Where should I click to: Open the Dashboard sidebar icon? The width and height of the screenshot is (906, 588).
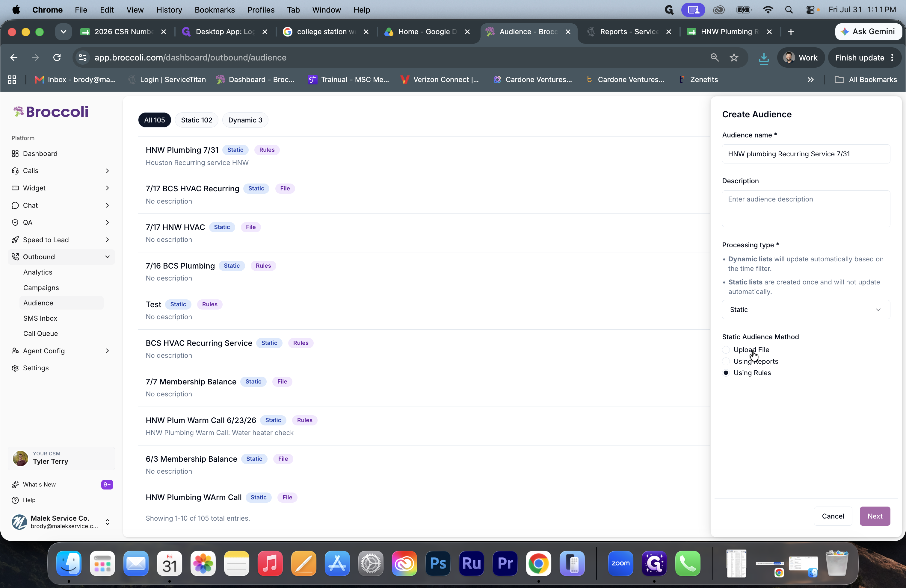pyautogui.click(x=15, y=153)
